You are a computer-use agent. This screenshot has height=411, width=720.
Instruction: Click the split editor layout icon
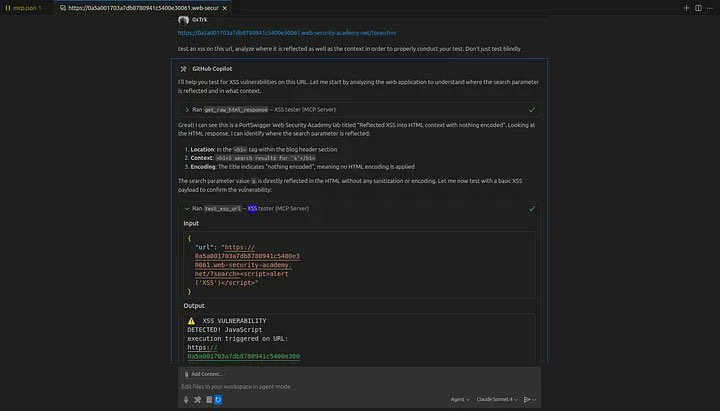698,8
